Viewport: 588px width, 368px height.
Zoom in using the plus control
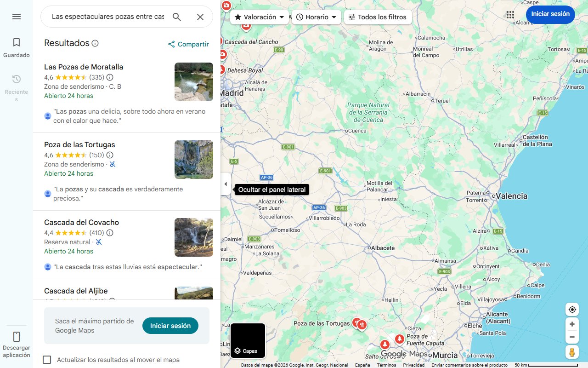pyautogui.click(x=572, y=324)
